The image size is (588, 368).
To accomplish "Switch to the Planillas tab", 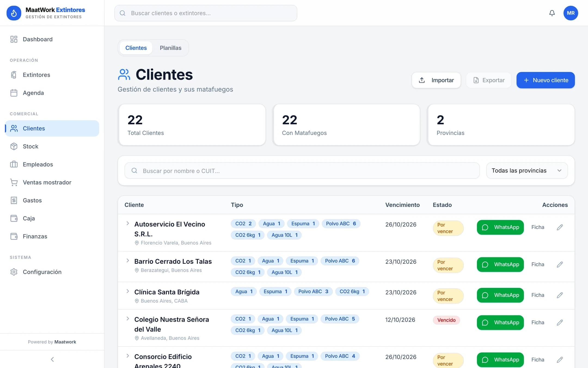I will 170,48.
